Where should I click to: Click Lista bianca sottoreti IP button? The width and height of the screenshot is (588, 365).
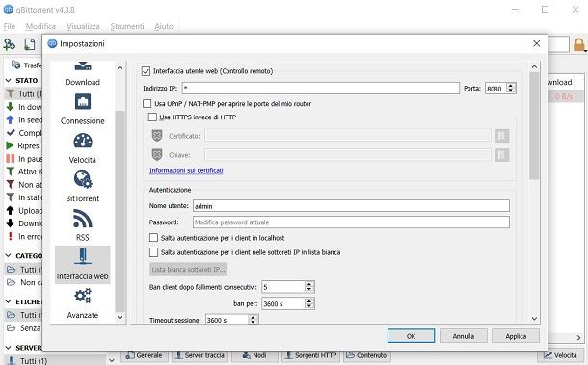[189, 269]
